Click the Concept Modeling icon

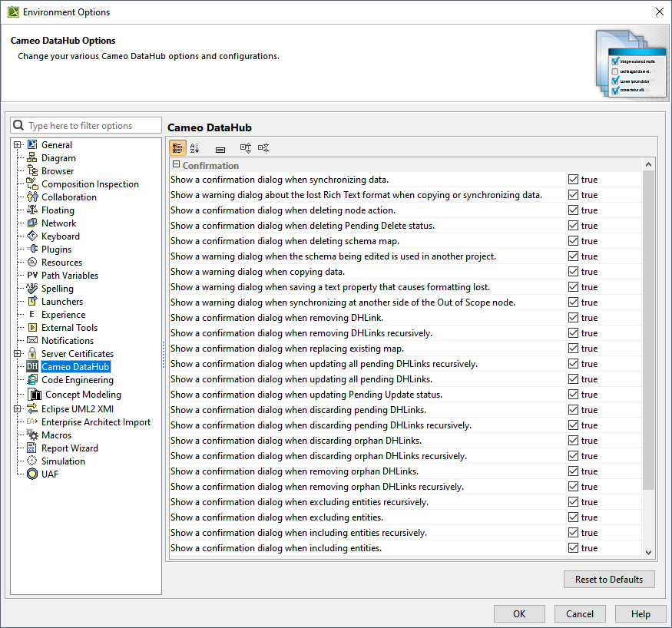(x=35, y=394)
